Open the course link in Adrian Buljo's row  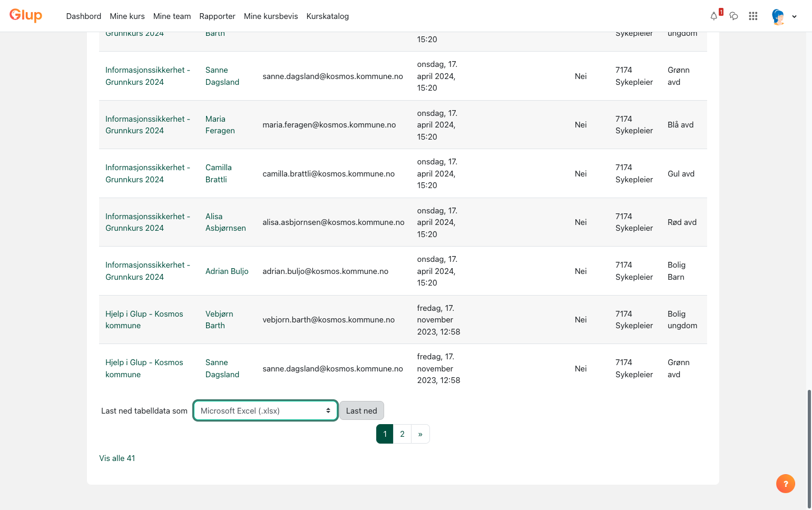(x=148, y=271)
